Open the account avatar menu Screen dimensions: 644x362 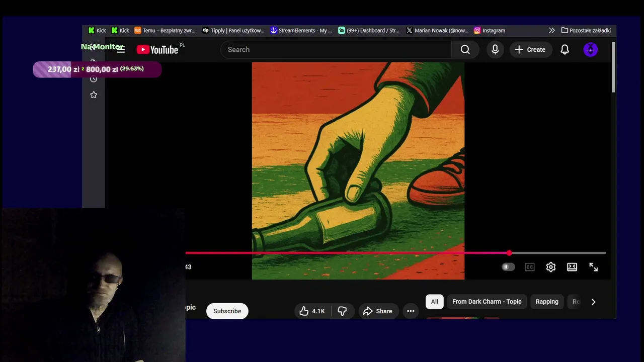(x=591, y=49)
